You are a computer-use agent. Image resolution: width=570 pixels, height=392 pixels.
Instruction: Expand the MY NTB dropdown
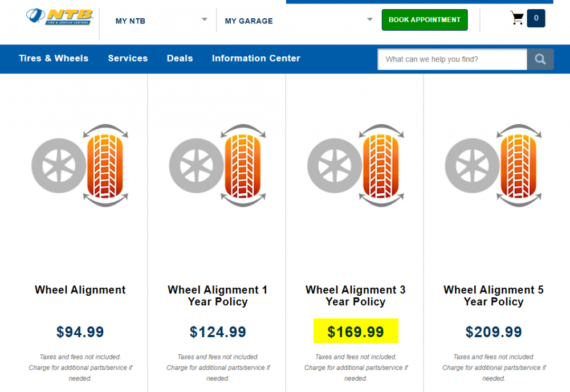204,20
